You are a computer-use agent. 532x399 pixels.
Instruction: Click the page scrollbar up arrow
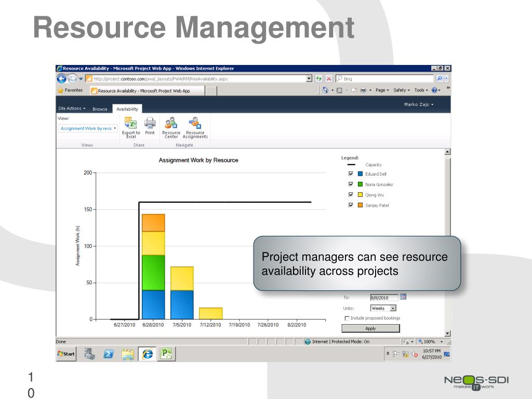point(447,152)
